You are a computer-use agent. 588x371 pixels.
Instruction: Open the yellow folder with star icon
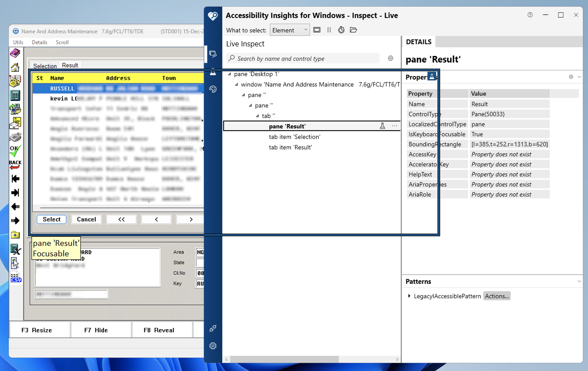pyautogui.click(x=15, y=235)
